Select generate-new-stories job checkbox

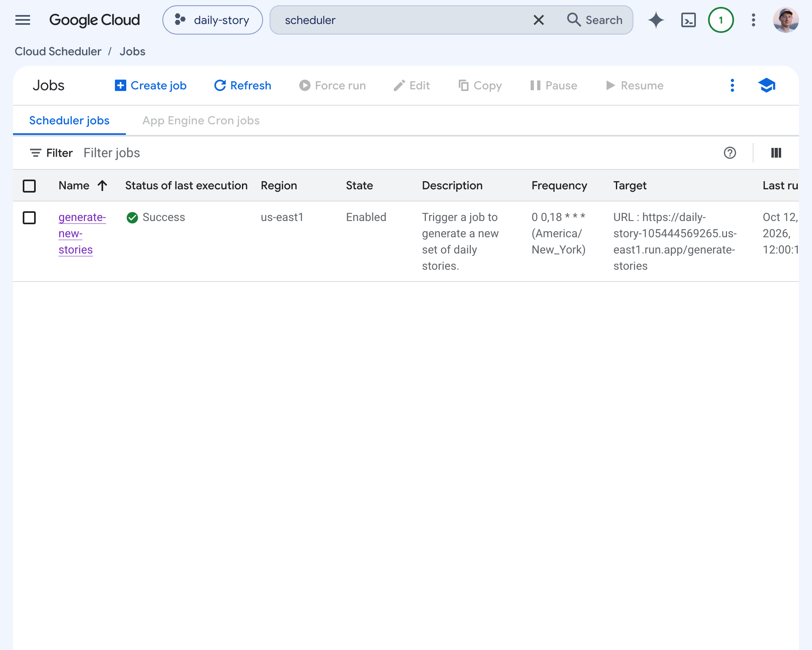29,217
